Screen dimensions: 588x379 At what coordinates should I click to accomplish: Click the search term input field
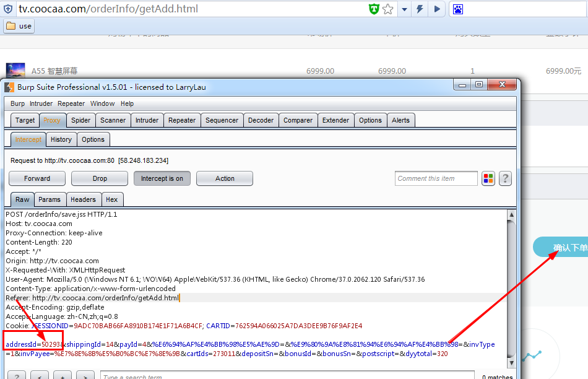287,377
